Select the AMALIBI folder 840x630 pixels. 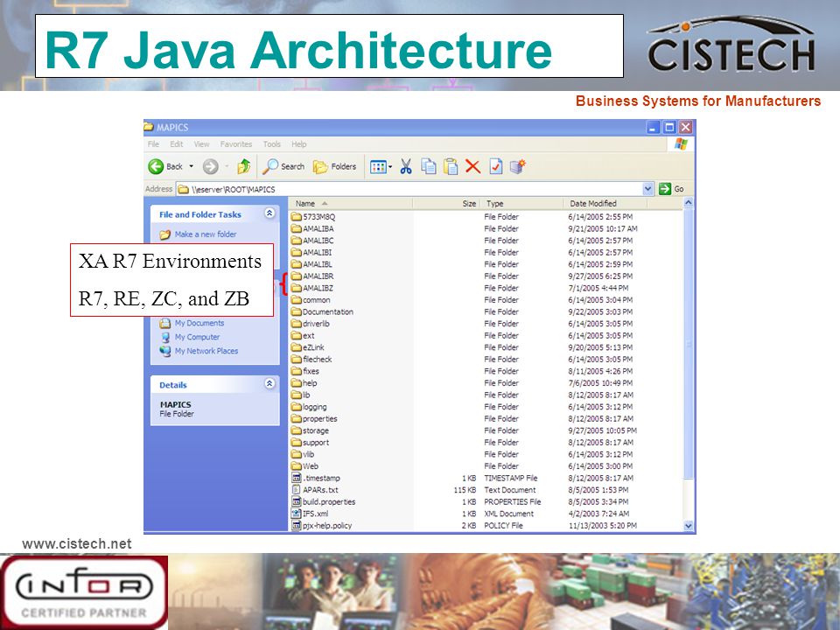[x=311, y=252]
